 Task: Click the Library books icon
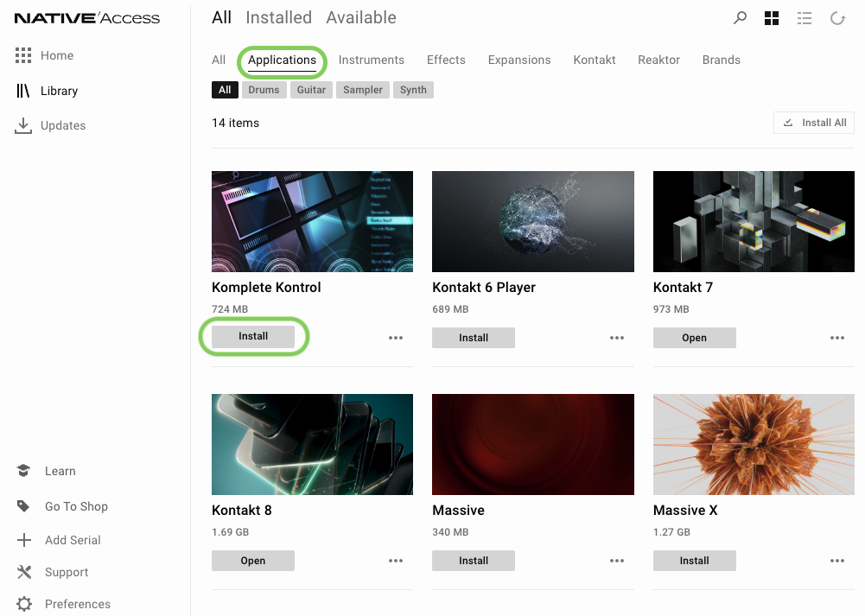[x=22, y=91]
